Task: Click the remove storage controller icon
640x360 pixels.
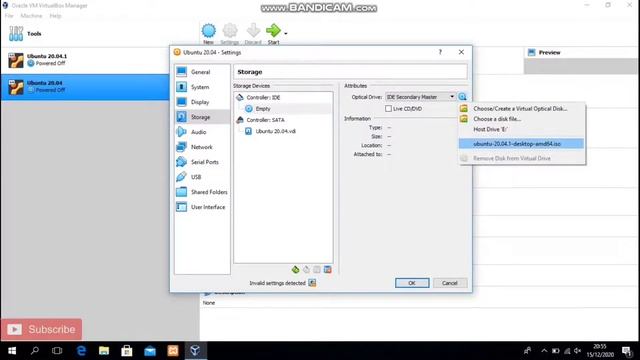Action: pos(306,269)
